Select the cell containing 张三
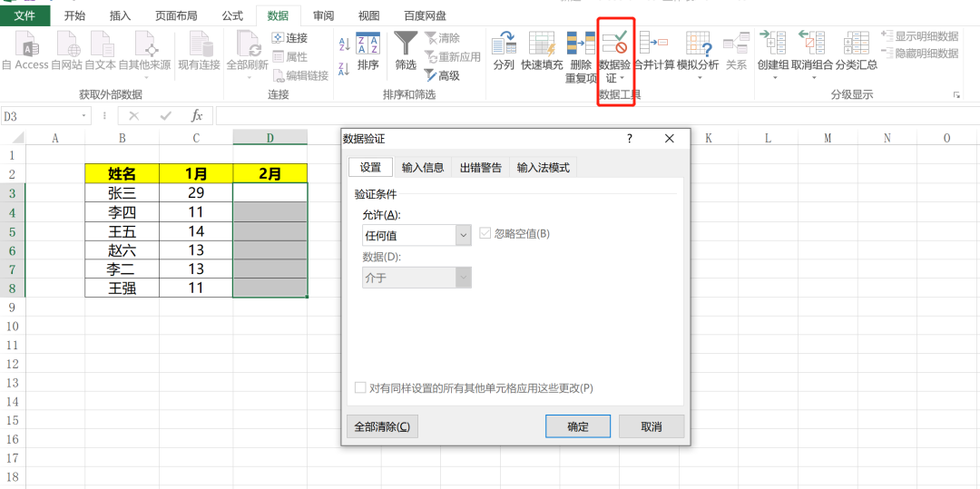This screenshot has height=489, width=980. point(122,193)
